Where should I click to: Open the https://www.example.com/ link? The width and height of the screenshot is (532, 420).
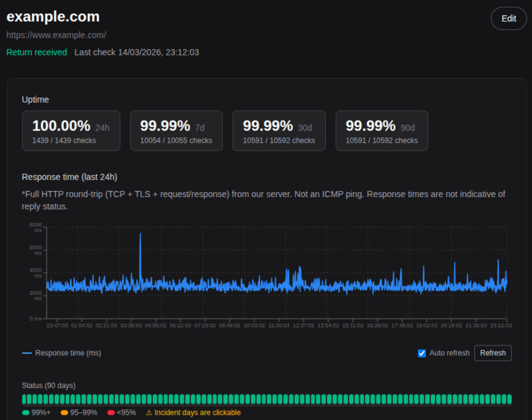click(57, 34)
